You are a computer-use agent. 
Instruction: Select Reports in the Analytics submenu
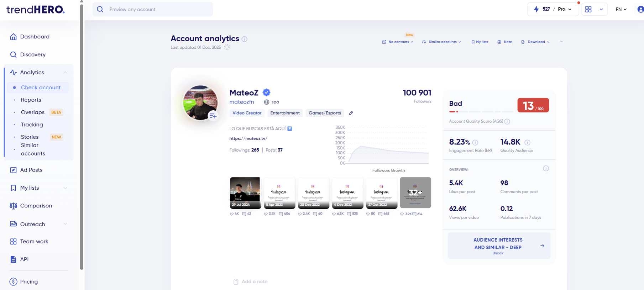[31, 100]
